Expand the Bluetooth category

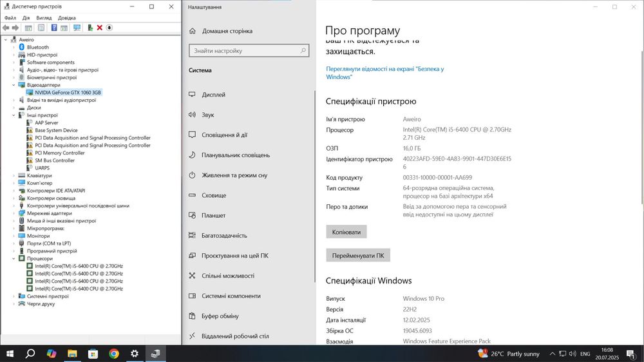click(14, 47)
